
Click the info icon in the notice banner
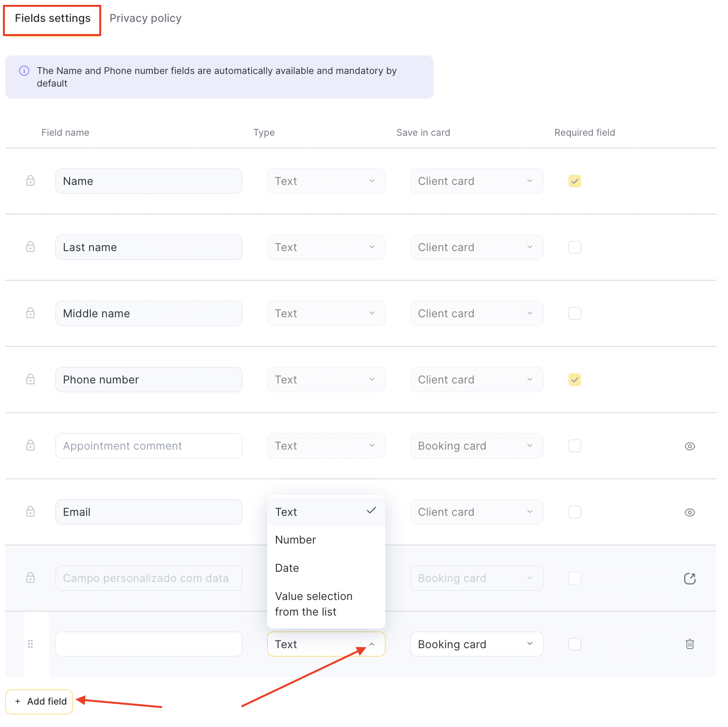click(24, 71)
